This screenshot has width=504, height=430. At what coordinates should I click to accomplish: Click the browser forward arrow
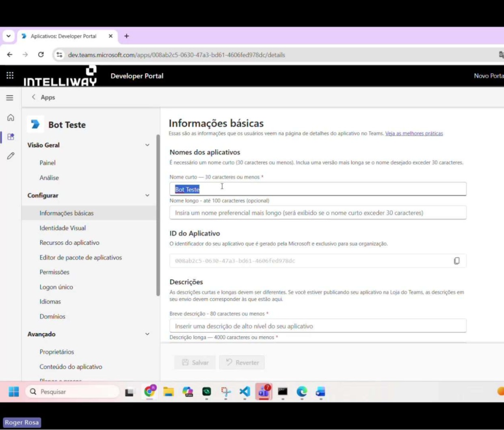tap(25, 54)
